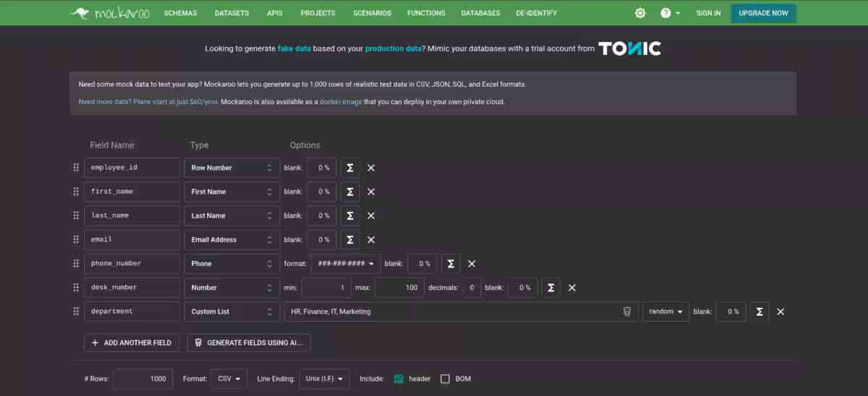Follow the 'Need more data? Plans' link

[148, 102]
